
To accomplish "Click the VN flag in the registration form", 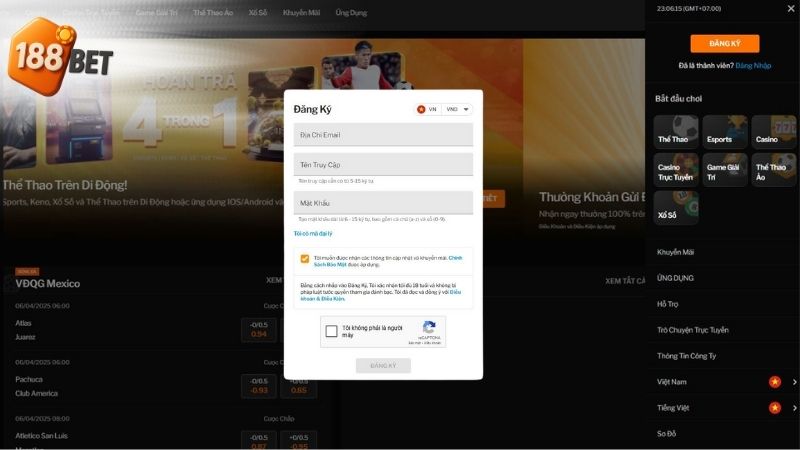I will pyautogui.click(x=421, y=109).
